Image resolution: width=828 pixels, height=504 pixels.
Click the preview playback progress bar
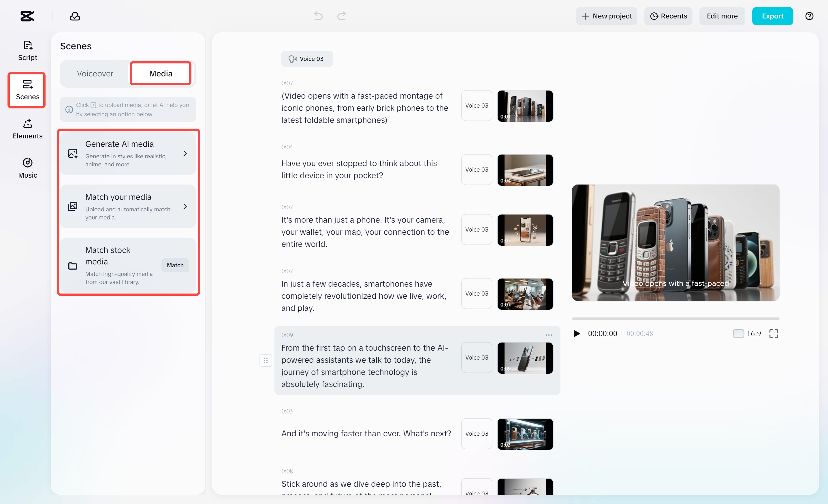click(675, 318)
